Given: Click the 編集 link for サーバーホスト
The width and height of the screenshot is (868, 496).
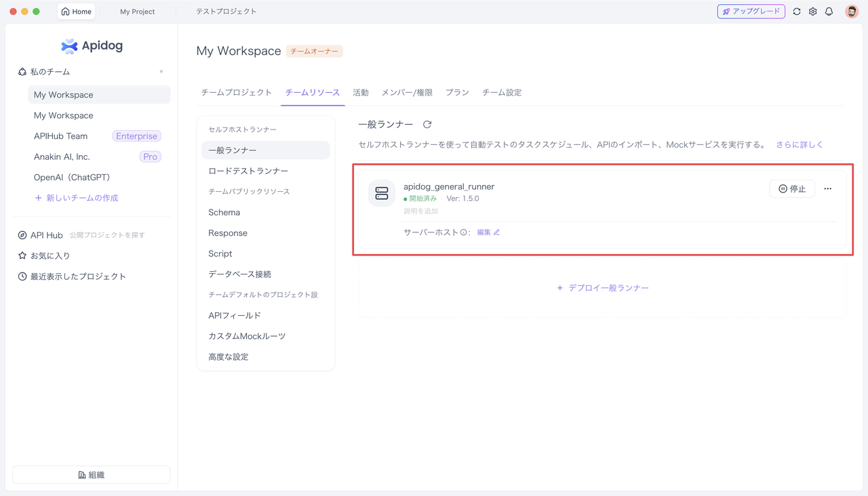Looking at the screenshot, I should coord(488,232).
